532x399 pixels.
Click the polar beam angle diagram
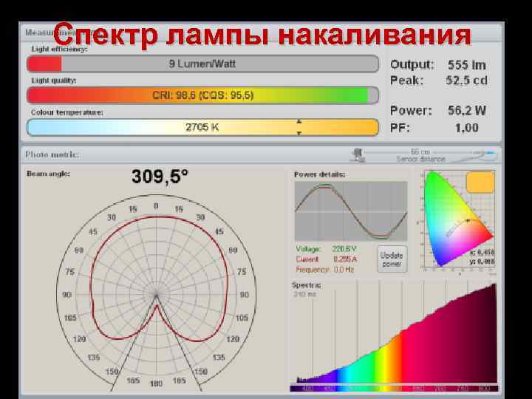click(x=156, y=294)
